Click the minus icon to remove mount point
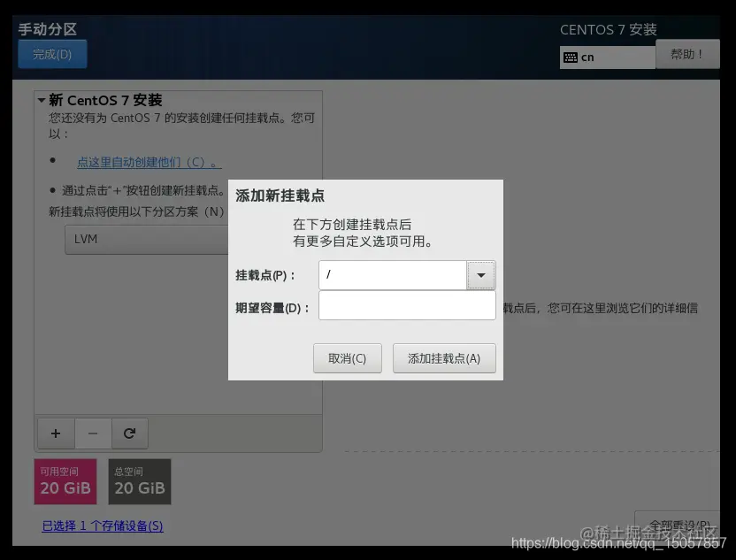The width and height of the screenshot is (736, 560). click(93, 433)
